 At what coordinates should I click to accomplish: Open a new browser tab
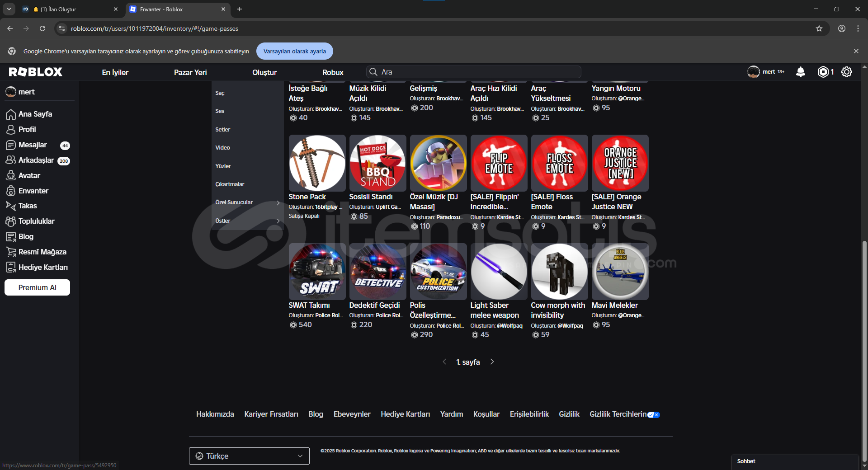(x=240, y=9)
